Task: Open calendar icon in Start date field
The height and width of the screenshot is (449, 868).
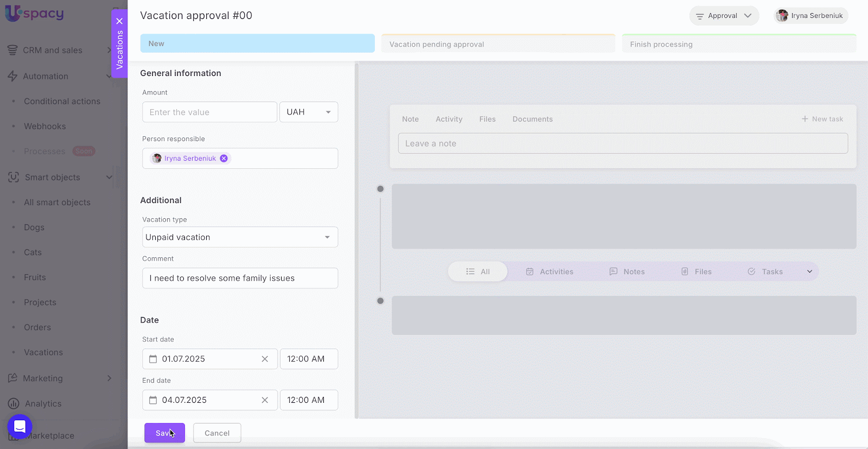Action: [x=153, y=359]
